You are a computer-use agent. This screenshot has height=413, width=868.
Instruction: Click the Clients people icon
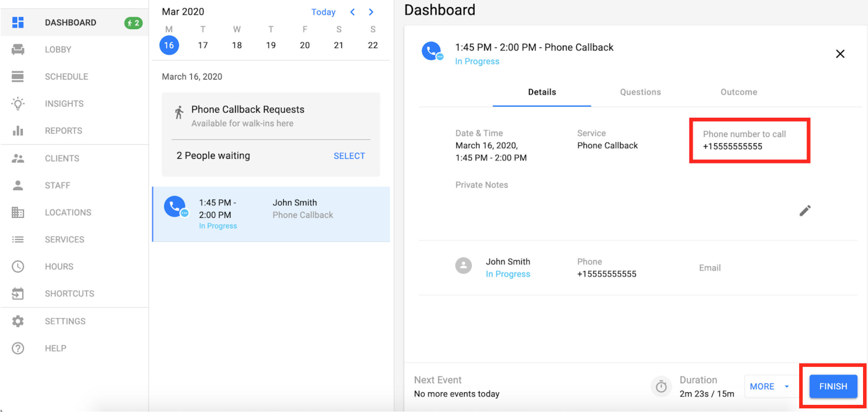(18, 158)
